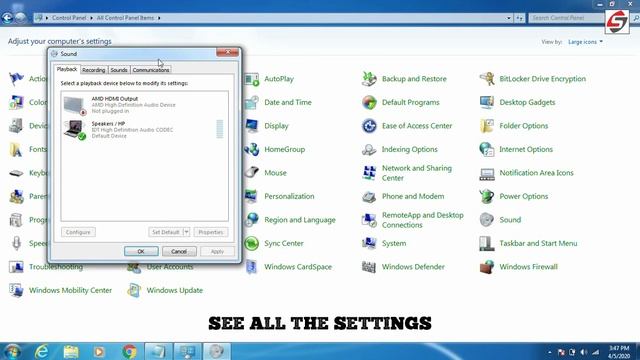Open the Windows Start menu
This screenshot has height=360, width=640.
tap(12, 351)
